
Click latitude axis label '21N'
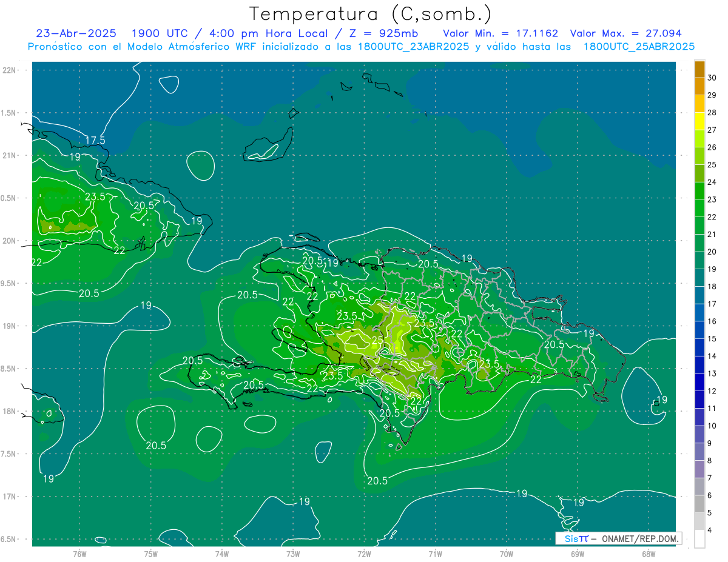9,155
